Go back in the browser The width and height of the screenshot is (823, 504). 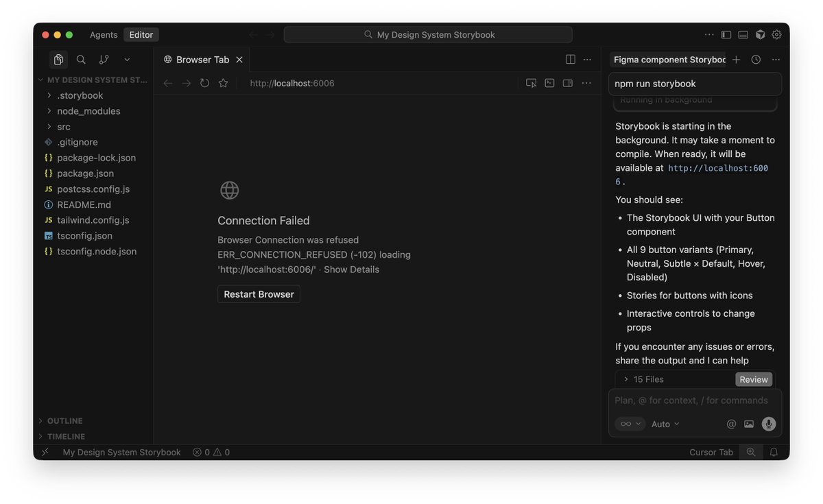(168, 83)
